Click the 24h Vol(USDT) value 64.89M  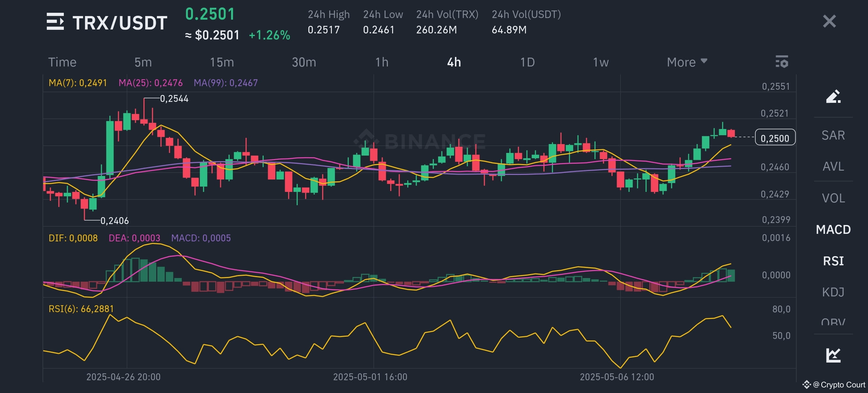click(x=509, y=30)
